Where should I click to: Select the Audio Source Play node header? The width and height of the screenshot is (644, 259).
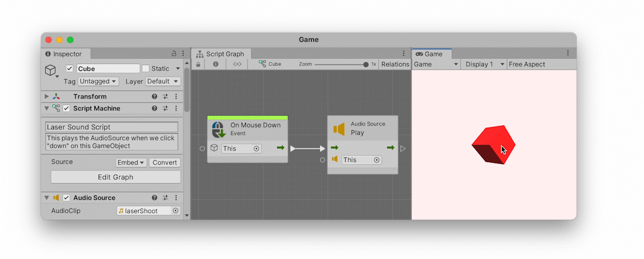(x=362, y=128)
